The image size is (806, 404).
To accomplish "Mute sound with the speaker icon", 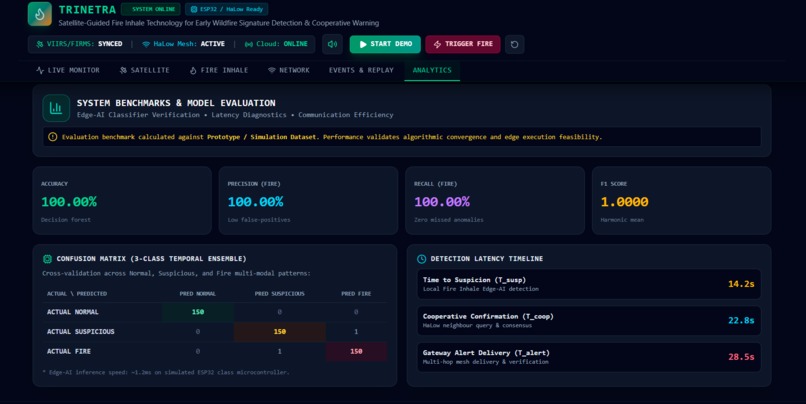I will click(332, 44).
